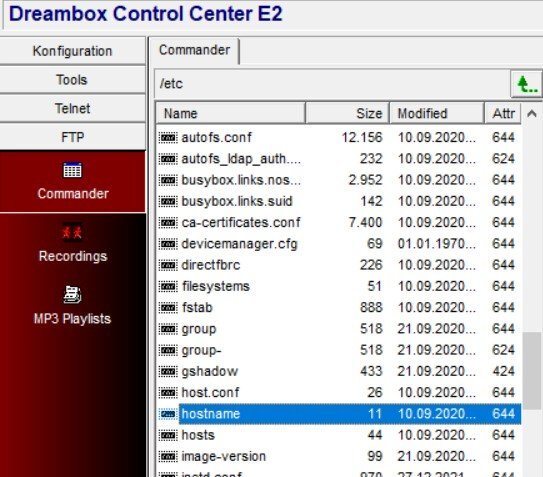Screen dimensions: 543x477
Task: Select the autofs.conf file icon
Action: (x=168, y=138)
